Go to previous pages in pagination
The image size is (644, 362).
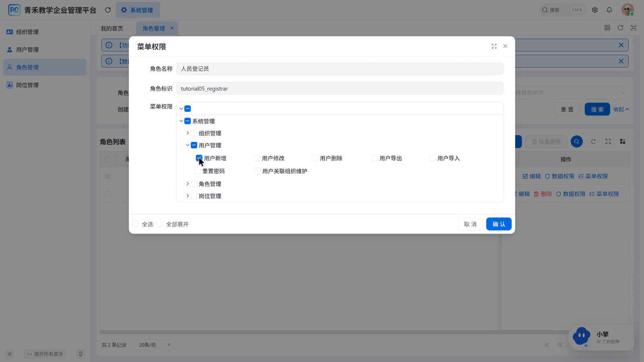point(560,345)
